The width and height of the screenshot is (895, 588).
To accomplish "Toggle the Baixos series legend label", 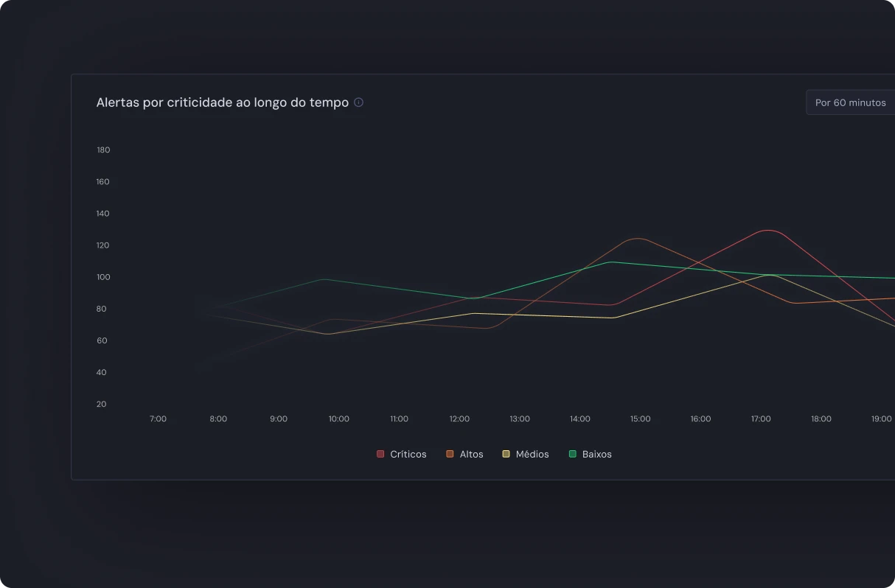I will pyautogui.click(x=596, y=454).
